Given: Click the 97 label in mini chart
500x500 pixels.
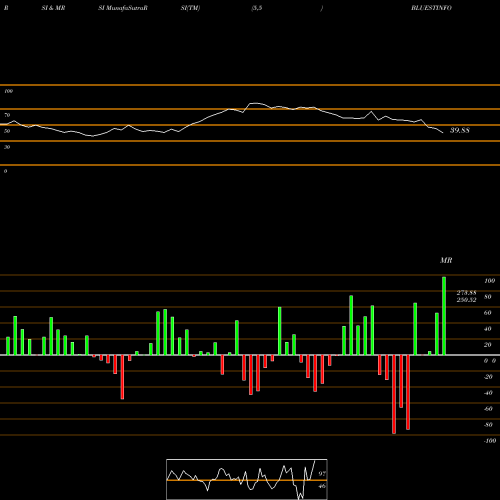Looking at the screenshot, I should pyautogui.click(x=322, y=474).
